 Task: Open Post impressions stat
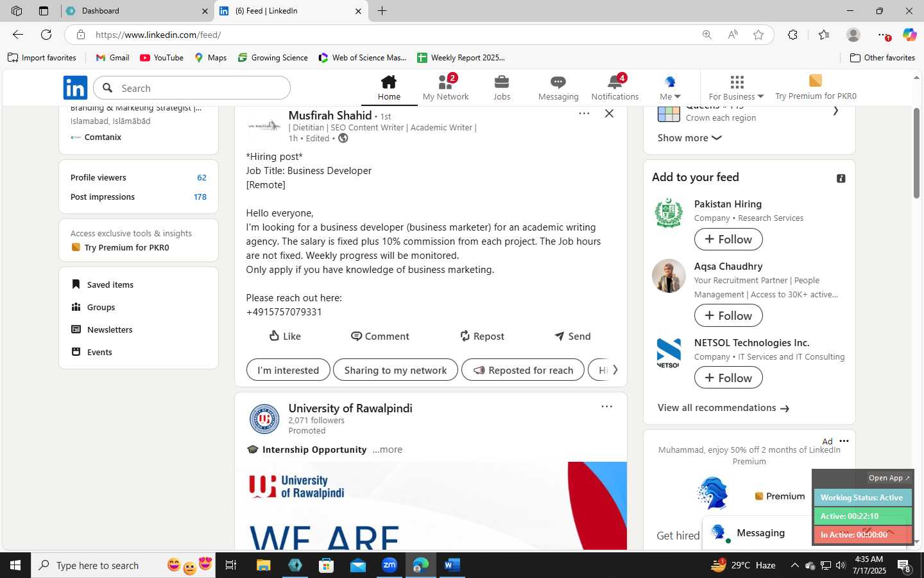pos(139,197)
